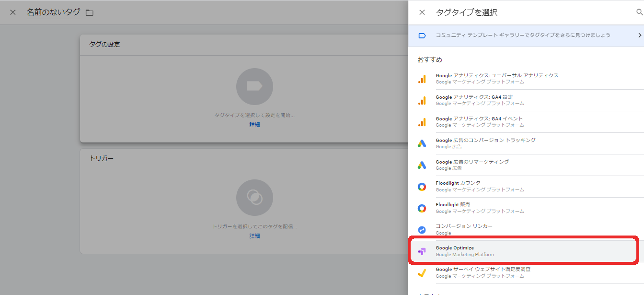Click the tag icon on gallery banner
Screen dimensions: 644x295
tap(422, 35)
